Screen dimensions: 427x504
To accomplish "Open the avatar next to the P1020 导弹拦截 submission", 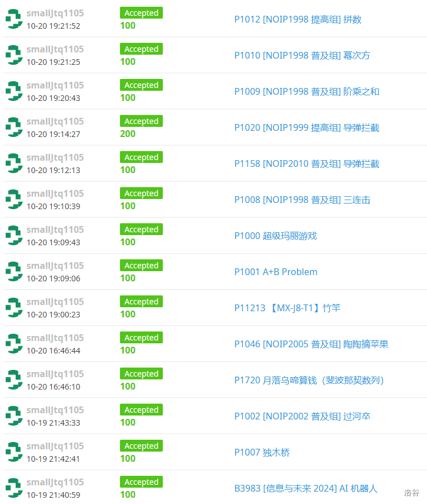I will [14, 127].
